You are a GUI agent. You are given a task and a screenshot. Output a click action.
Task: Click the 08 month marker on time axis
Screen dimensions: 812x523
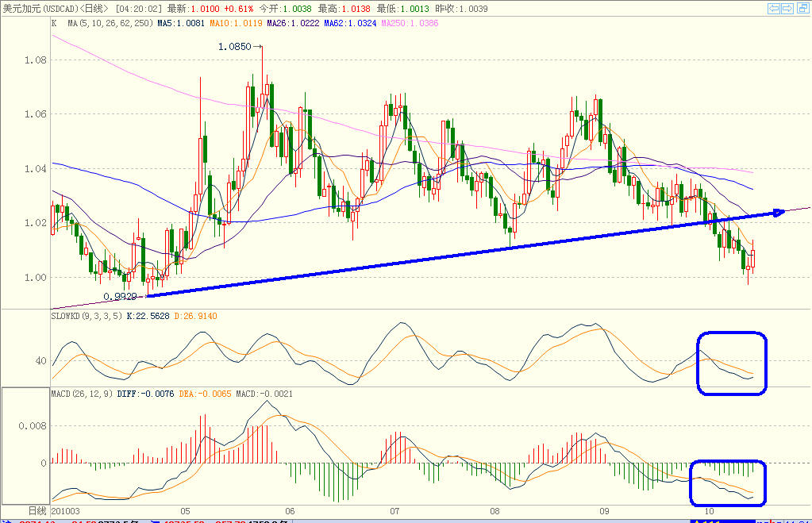pyautogui.click(x=495, y=511)
